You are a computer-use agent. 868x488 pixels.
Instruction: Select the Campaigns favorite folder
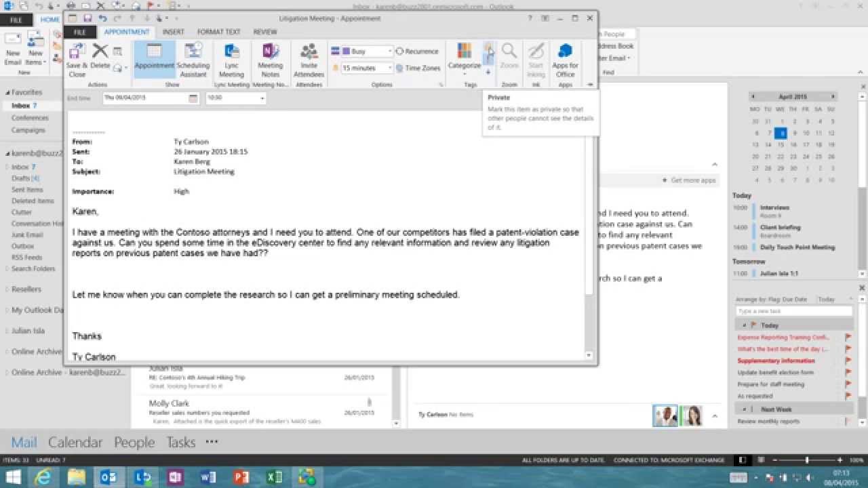pyautogui.click(x=28, y=130)
